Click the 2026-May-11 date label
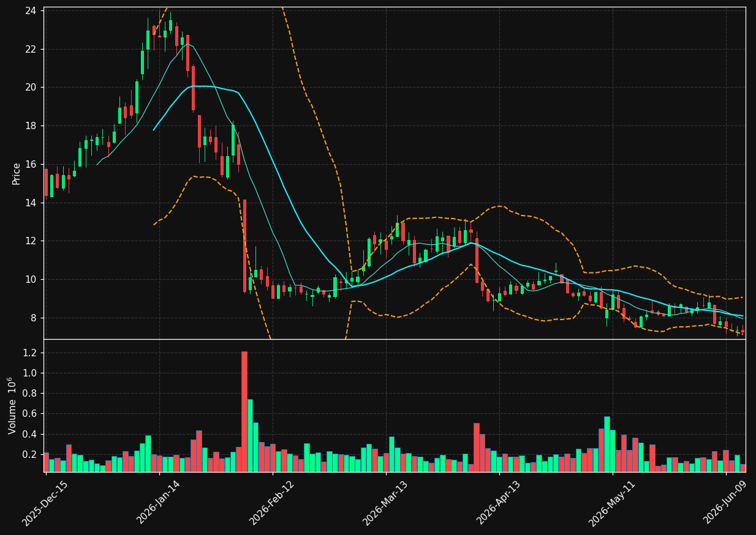The height and width of the screenshot is (535, 756). (x=612, y=503)
